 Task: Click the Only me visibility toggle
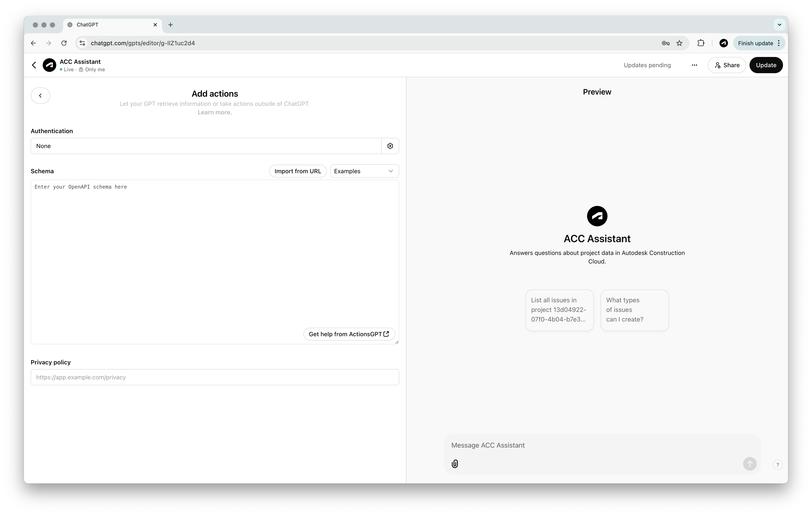[x=92, y=69]
